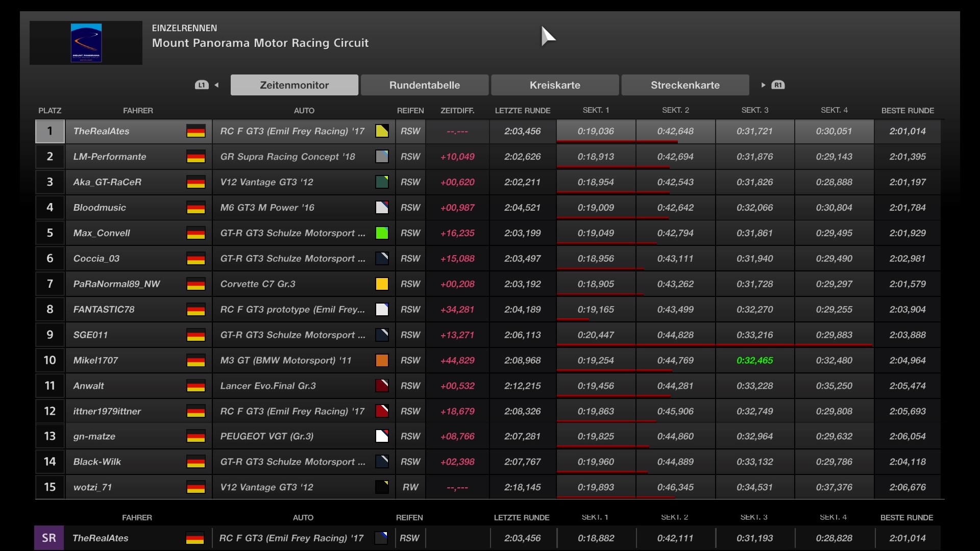Viewport: 980px width, 551px height.
Task: Open the Kreiskarte tab
Action: [555, 85]
